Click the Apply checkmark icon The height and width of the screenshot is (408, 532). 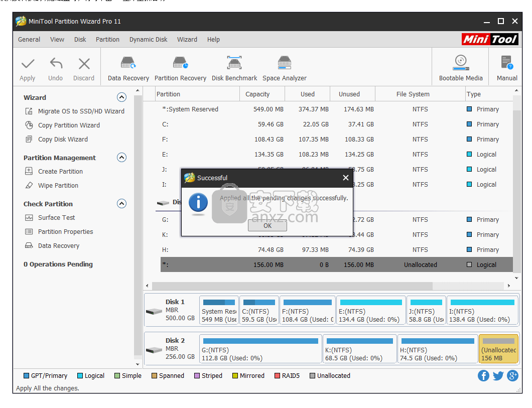click(x=28, y=64)
